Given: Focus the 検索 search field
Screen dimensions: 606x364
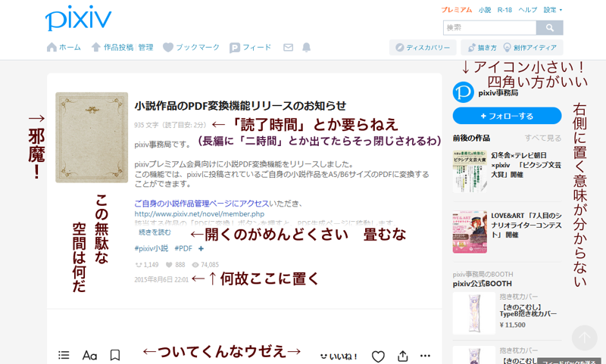Looking at the screenshot, I should click(x=489, y=28).
